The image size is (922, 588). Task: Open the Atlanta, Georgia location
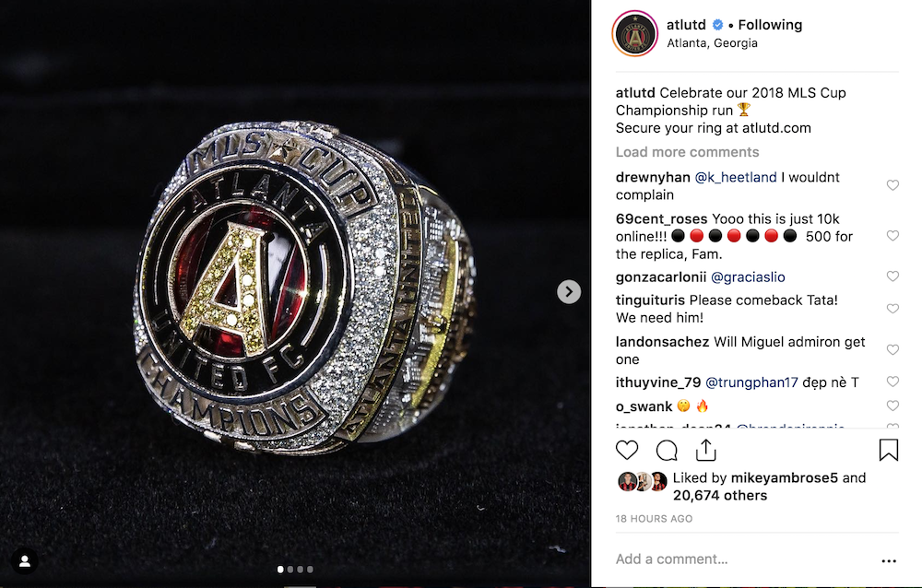(x=712, y=43)
